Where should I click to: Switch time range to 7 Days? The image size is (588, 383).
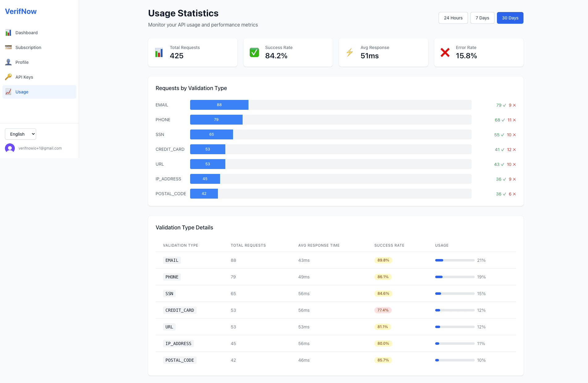pos(482,18)
